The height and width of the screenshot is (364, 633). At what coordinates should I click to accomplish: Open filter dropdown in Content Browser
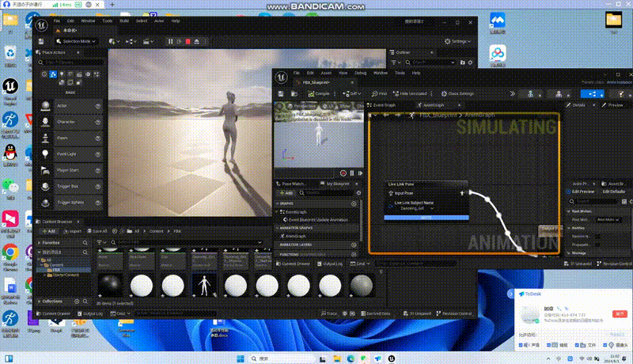click(x=100, y=242)
